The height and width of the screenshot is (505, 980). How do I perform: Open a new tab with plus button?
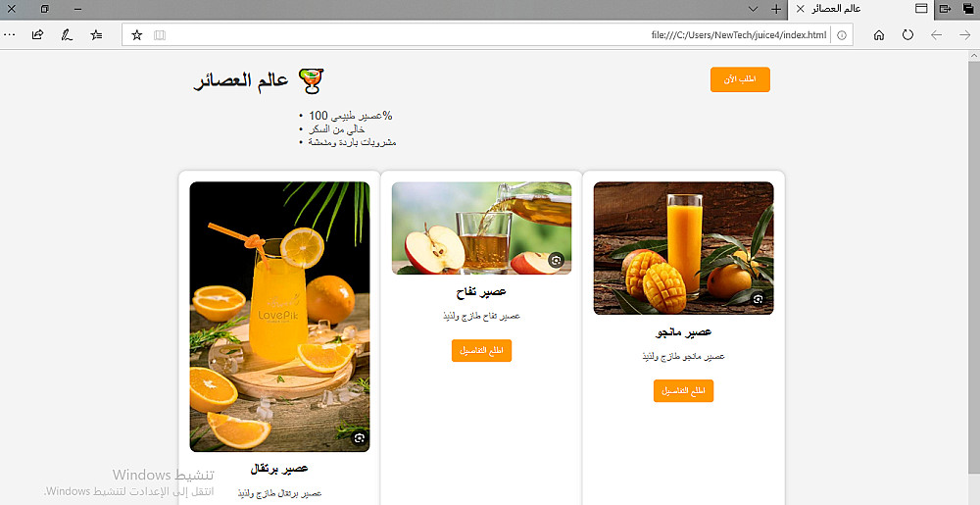click(776, 9)
